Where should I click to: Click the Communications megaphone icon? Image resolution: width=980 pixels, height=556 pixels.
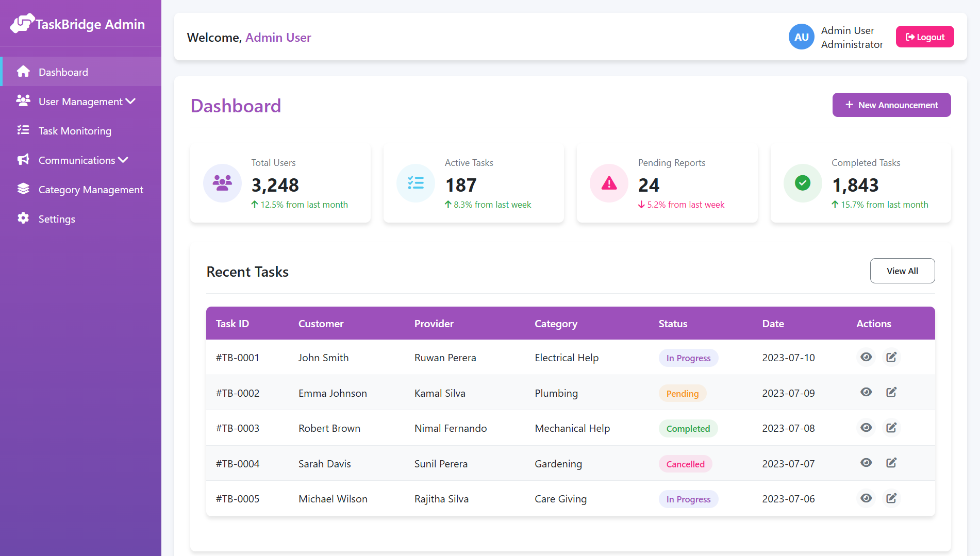pyautogui.click(x=23, y=160)
